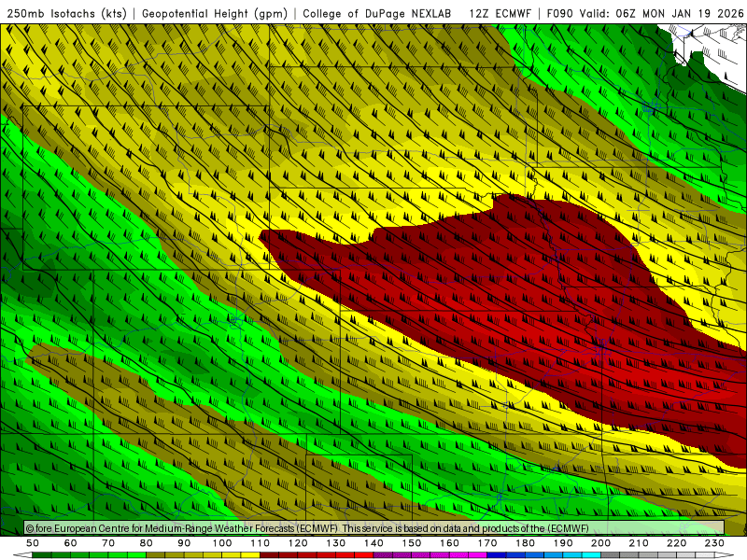This screenshot has width=747, height=560.
Task: Click the 100 label on the color scale
Action: pyautogui.click(x=222, y=543)
